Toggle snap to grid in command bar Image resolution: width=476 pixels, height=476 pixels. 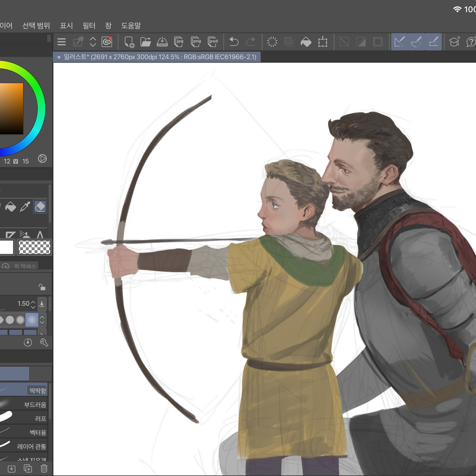tap(433, 42)
